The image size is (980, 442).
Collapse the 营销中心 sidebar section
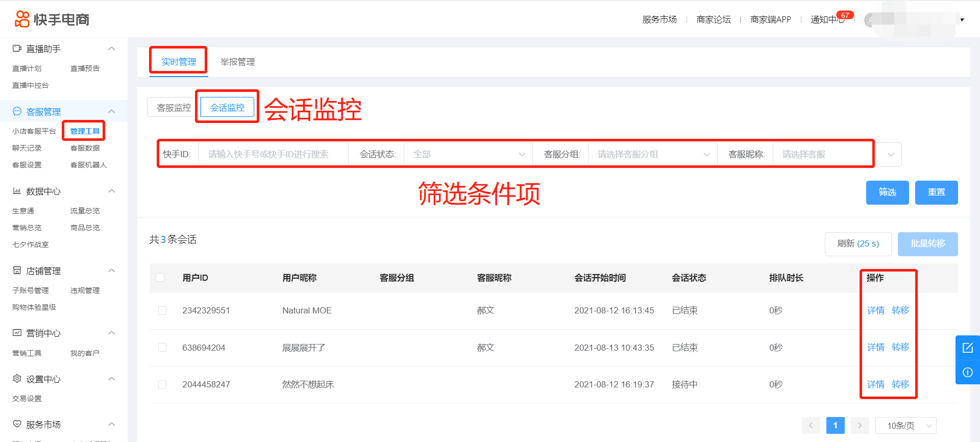click(x=112, y=333)
